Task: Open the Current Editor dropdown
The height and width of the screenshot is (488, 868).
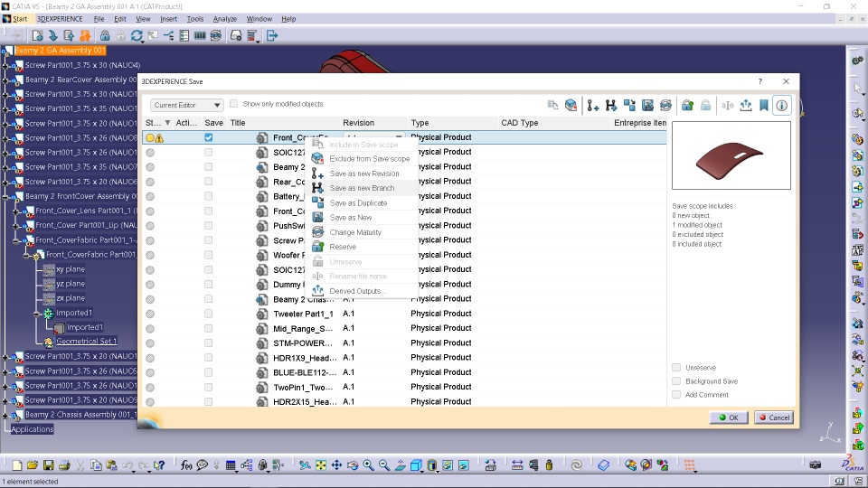Action: [x=186, y=105]
